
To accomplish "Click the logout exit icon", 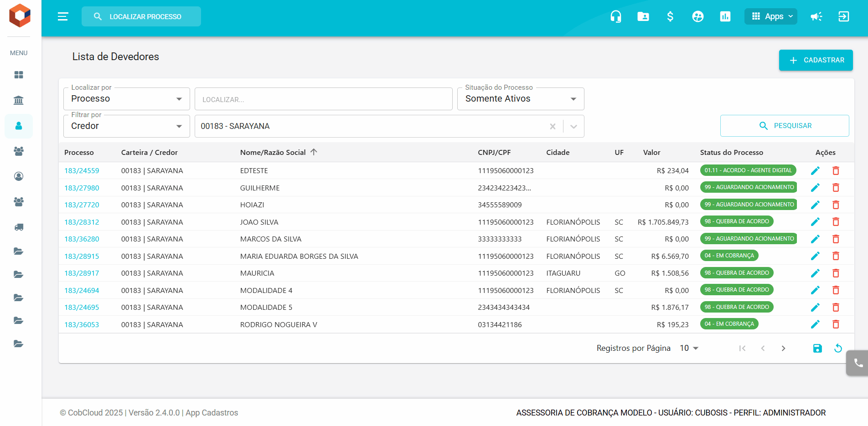I will (x=844, y=16).
